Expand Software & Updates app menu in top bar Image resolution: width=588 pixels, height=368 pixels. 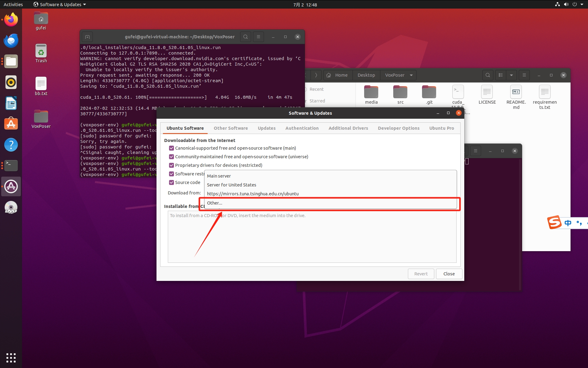[60, 5]
